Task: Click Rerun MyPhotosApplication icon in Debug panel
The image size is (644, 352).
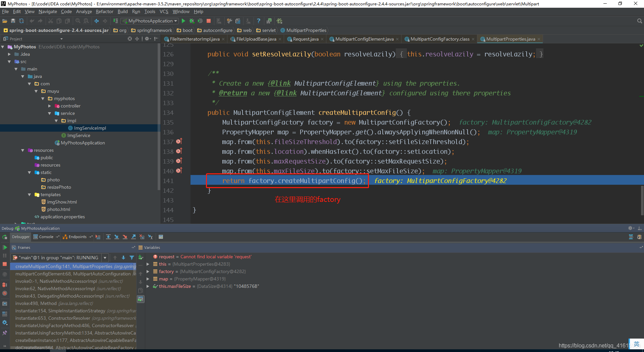Action: coord(5,237)
